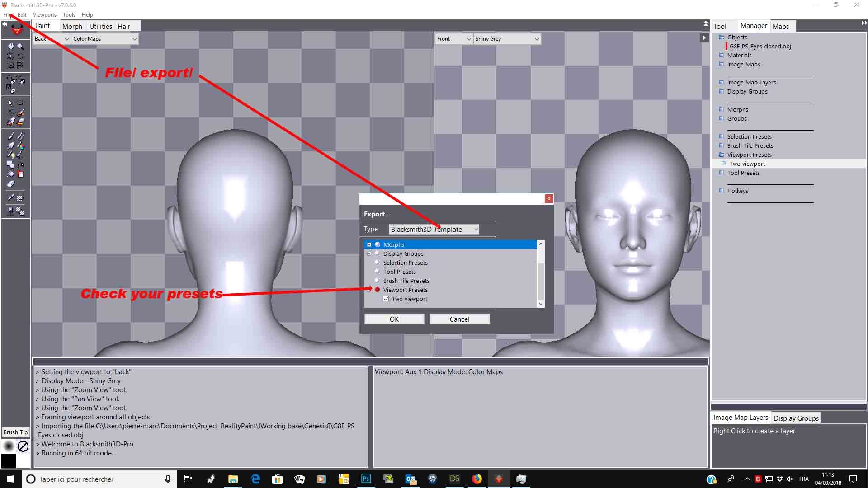
Task: Open Photoshop from the taskbar
Action: [366, 479]
